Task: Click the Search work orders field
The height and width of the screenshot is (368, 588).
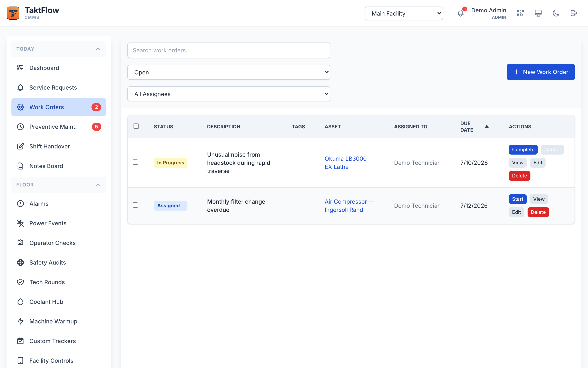Action: [229, 50]
